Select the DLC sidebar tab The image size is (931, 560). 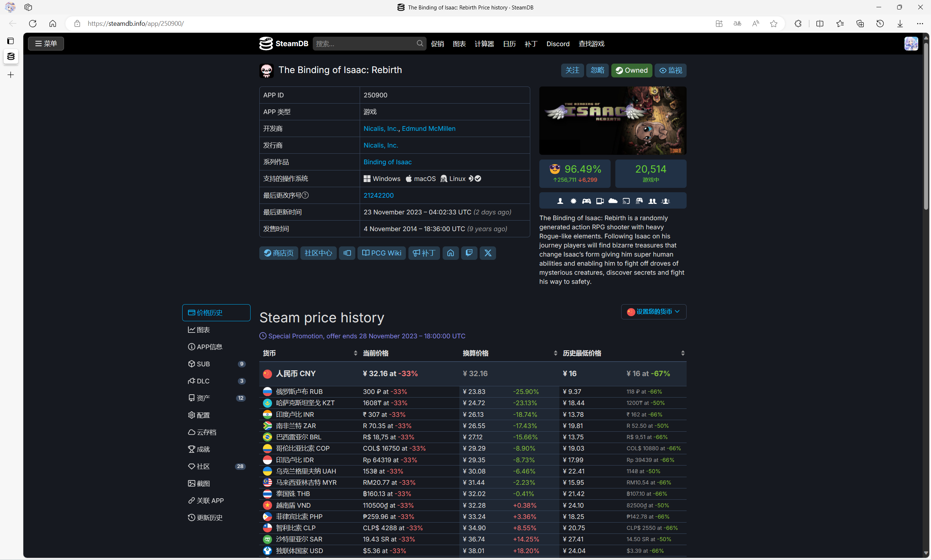click(216, 381)
